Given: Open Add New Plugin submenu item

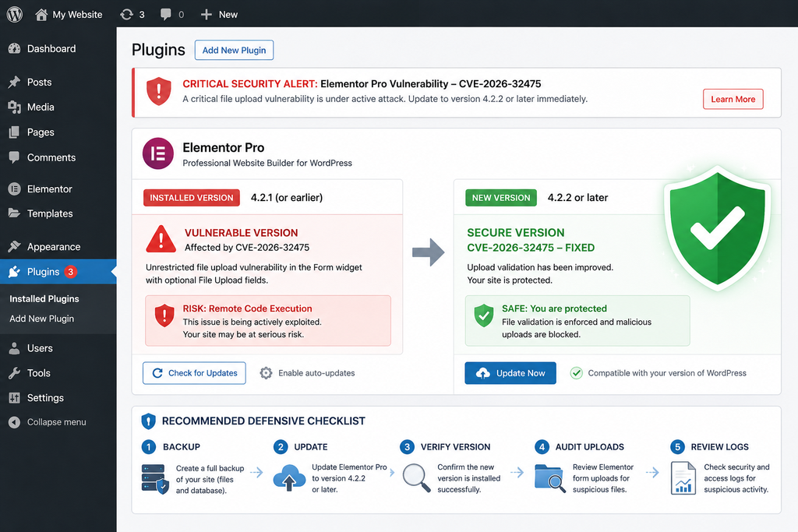Looking at the screenshot, I should [42, 319].
